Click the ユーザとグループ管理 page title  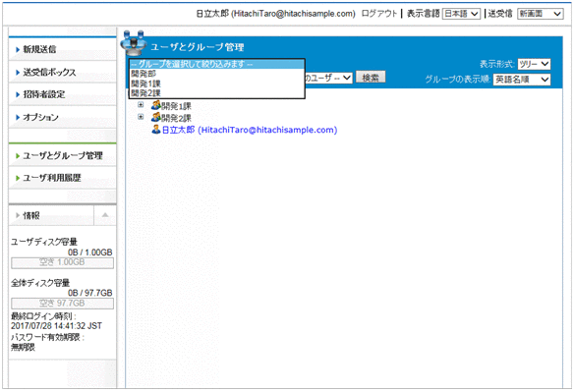(198, 47)
